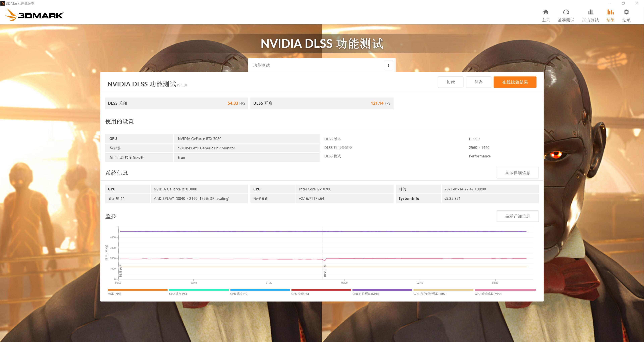Click the 加载 load button
The height and width of the screenshot is (342, 644).
tap(450, 82)
